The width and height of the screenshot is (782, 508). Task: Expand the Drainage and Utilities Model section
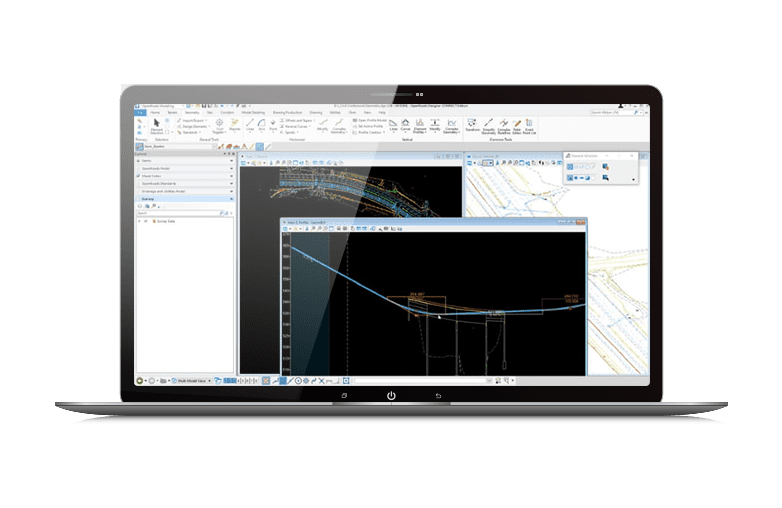pos(232,190)
